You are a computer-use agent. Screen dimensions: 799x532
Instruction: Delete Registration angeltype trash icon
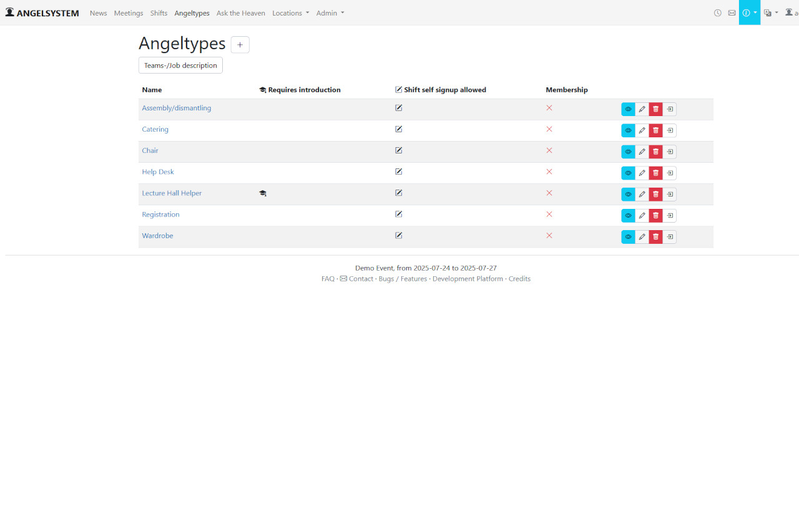tap(656, 215)
